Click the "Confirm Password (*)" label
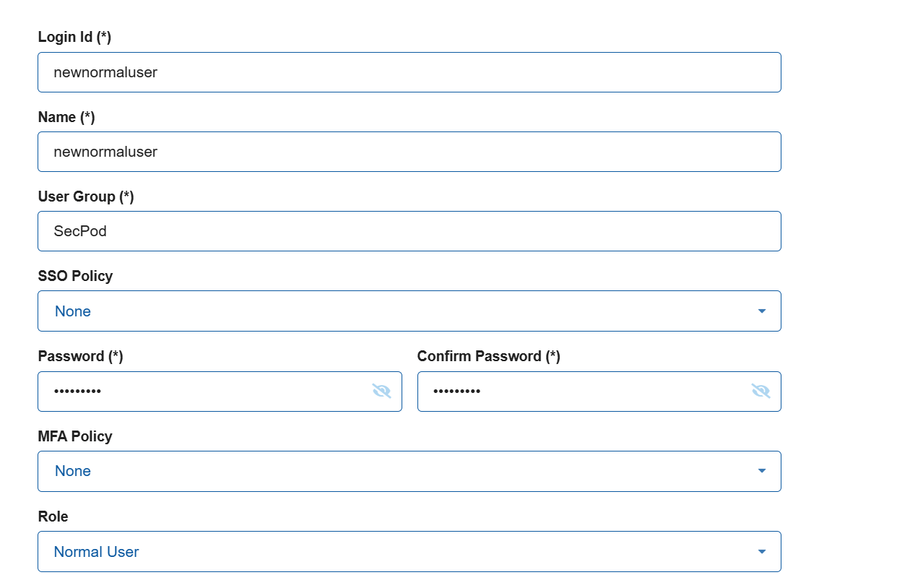Screen dimensions: 910x588 tap(489, 356)
